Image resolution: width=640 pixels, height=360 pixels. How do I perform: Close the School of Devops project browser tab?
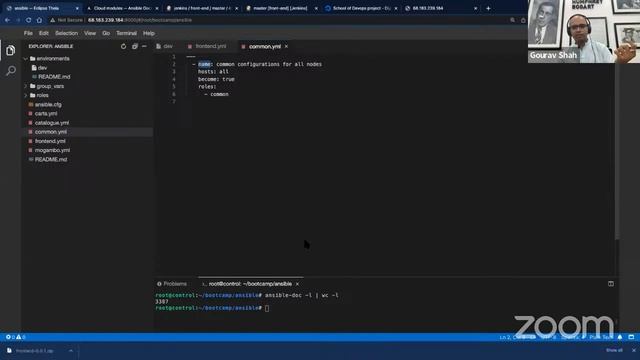[x=396, y=8]
